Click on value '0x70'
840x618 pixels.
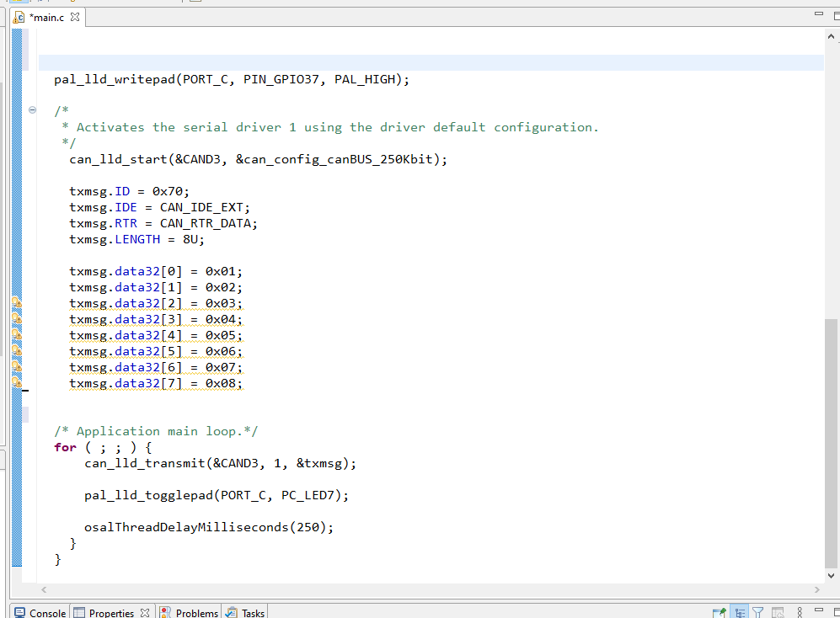pyautogui.click(x=167, y=191)
